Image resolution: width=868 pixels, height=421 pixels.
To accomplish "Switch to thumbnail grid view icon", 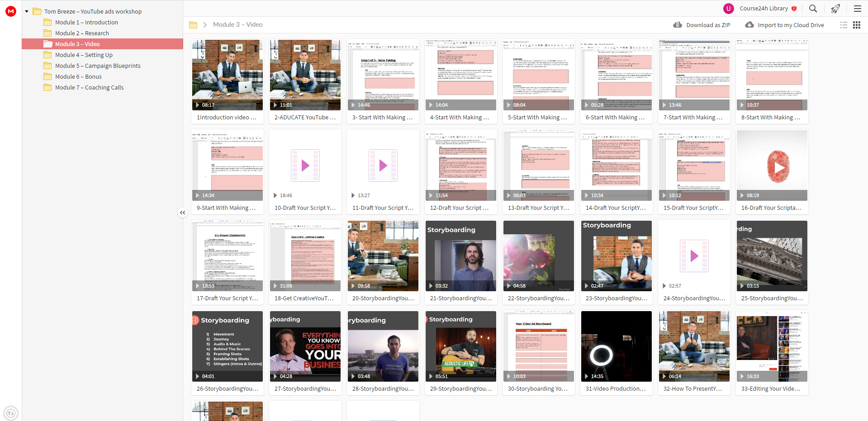I will [x=857, y=25].
